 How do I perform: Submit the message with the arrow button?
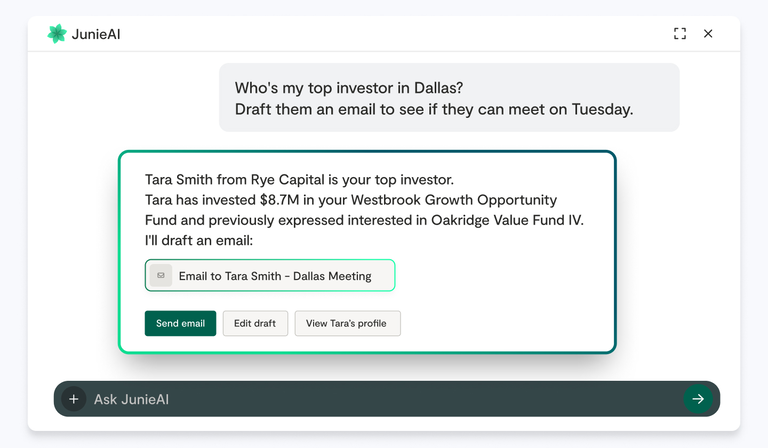pos(698,399)
